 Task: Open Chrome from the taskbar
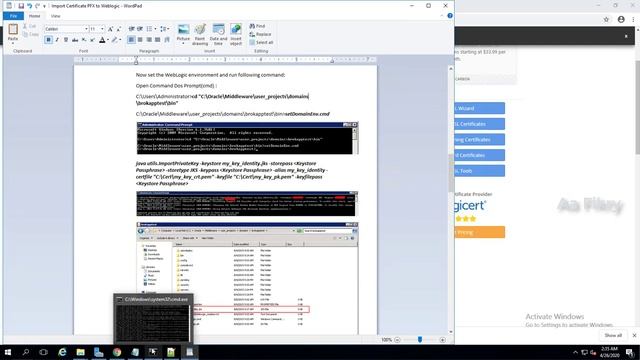pyautogui.click(x=117, y=352)
